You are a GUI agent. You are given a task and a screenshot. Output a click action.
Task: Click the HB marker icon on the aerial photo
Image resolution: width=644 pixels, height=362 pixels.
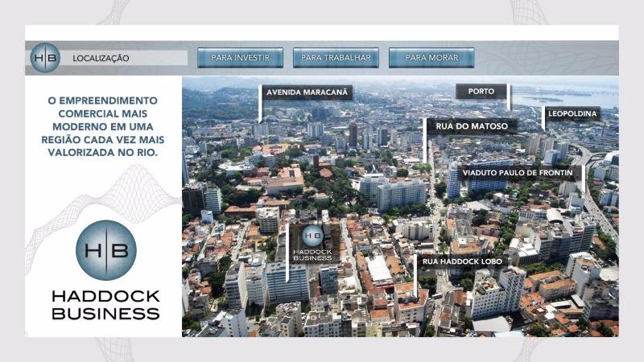pos(312,235)
